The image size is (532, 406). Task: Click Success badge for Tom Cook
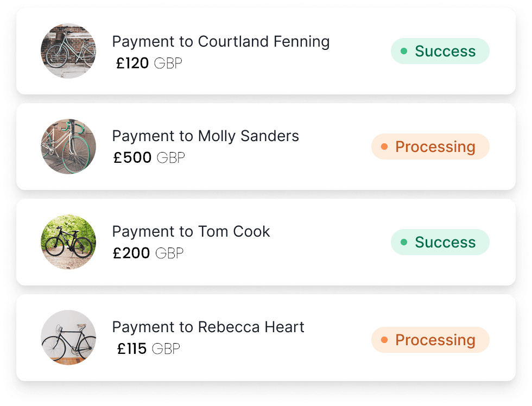(440, 242)
